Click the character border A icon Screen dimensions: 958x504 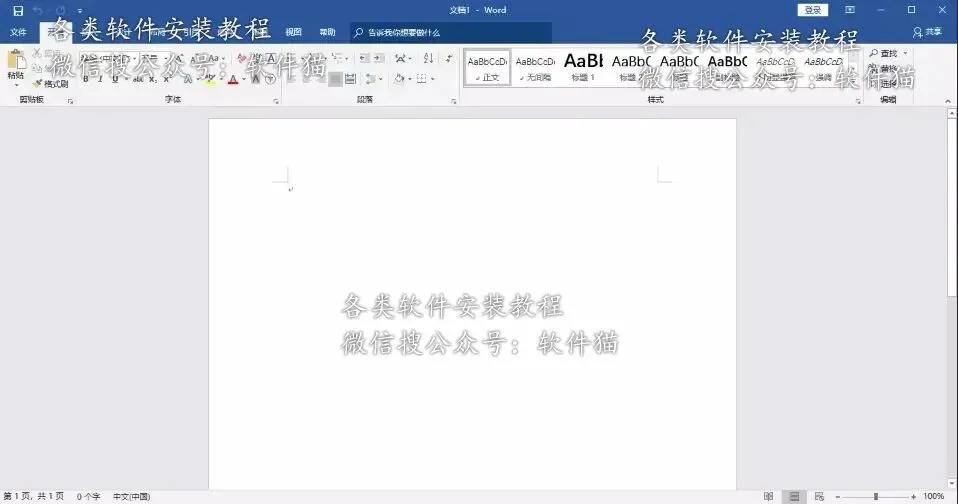click(271, 59)
